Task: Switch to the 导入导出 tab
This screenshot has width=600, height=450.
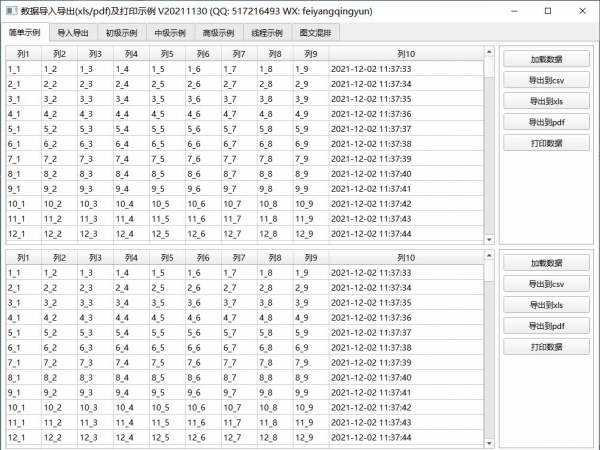Action: tap(73, 33)
